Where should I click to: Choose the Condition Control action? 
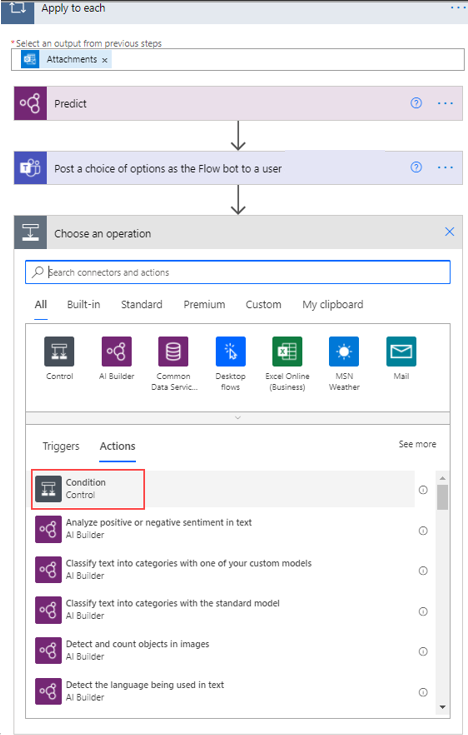point(224,489)
